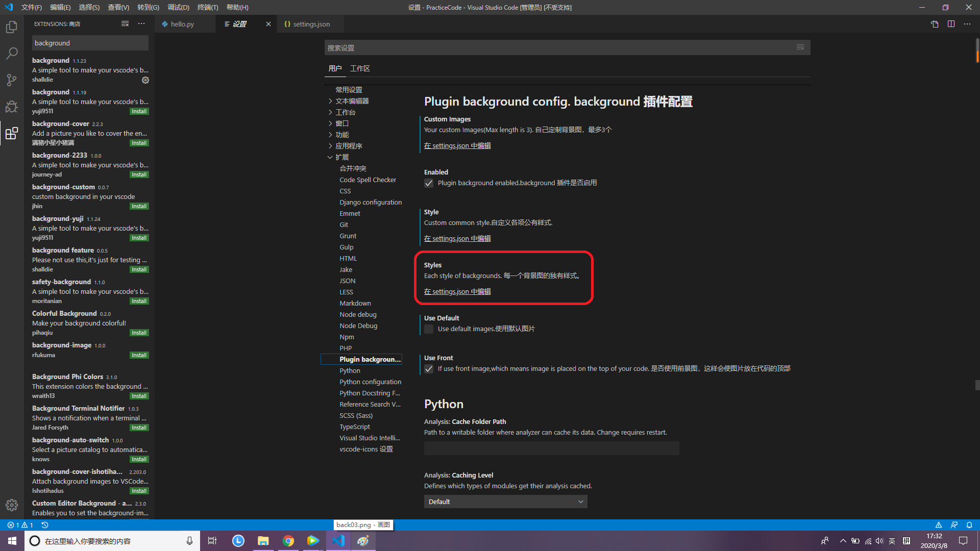980x551 pixels.
Task: Open File Explorer from taskbar
Action: (263, 541)
